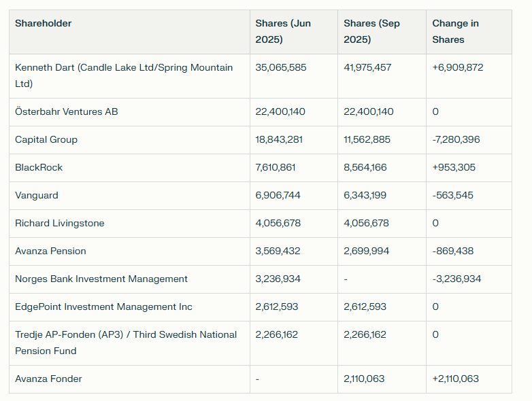Select the Österbahr Ventures AB cell
This screenshot has width=532, height=401.
[67, 111]
